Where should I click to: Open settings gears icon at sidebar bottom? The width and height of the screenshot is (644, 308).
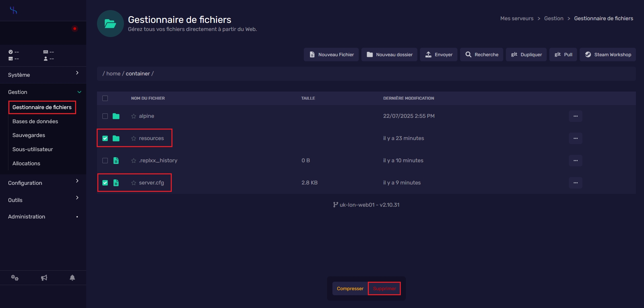[x=15, y=278]
